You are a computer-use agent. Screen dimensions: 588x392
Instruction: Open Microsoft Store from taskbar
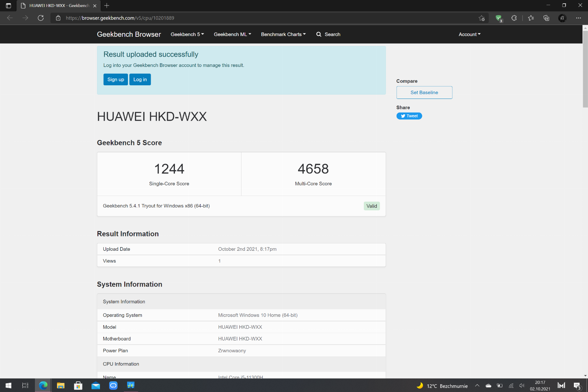tap(78, 385)
